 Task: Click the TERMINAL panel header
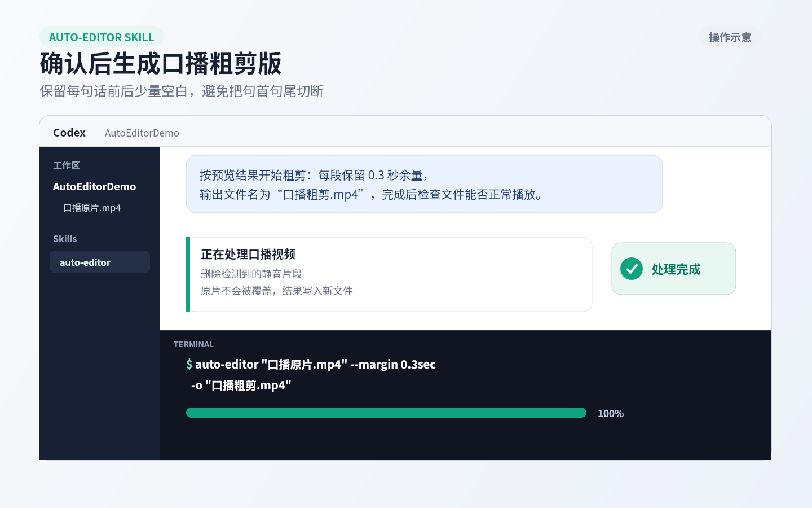coord(193,344)
